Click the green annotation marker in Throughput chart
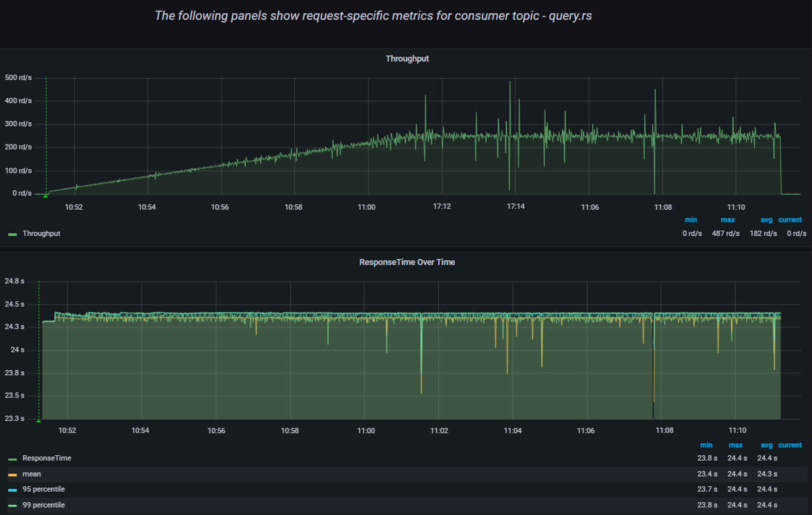812x515 pixels. [x=45, y=196]
